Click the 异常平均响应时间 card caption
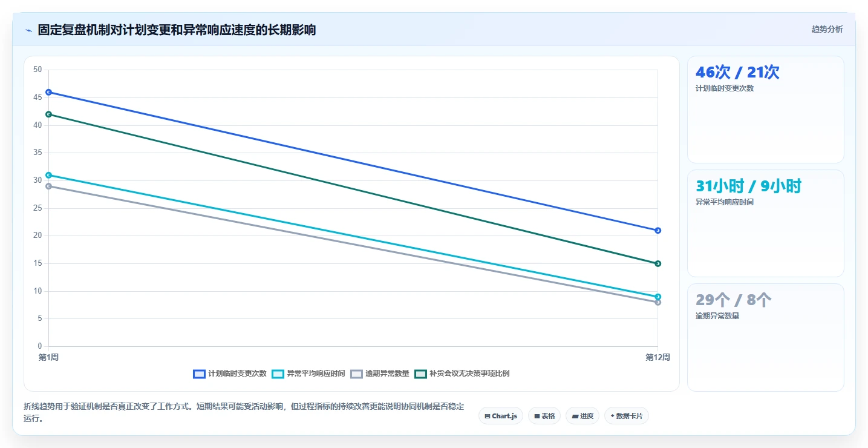The height and width of the screenshot is (448, 868). (725, 202)
